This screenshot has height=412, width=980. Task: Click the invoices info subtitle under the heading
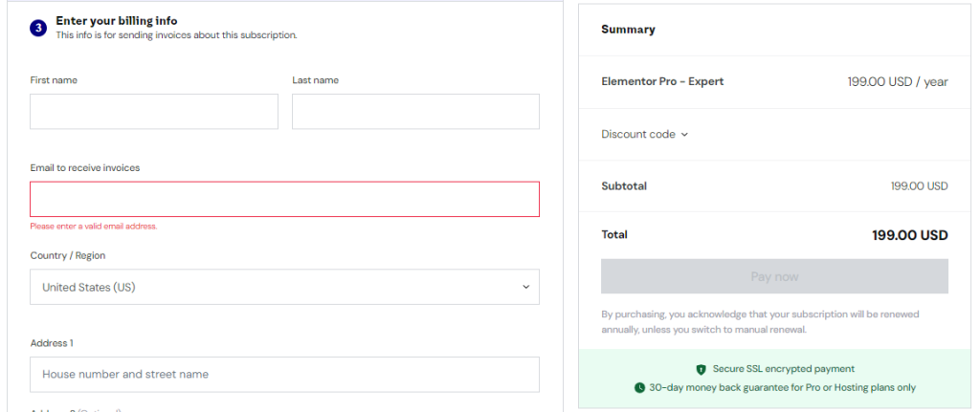pos(176,35)
